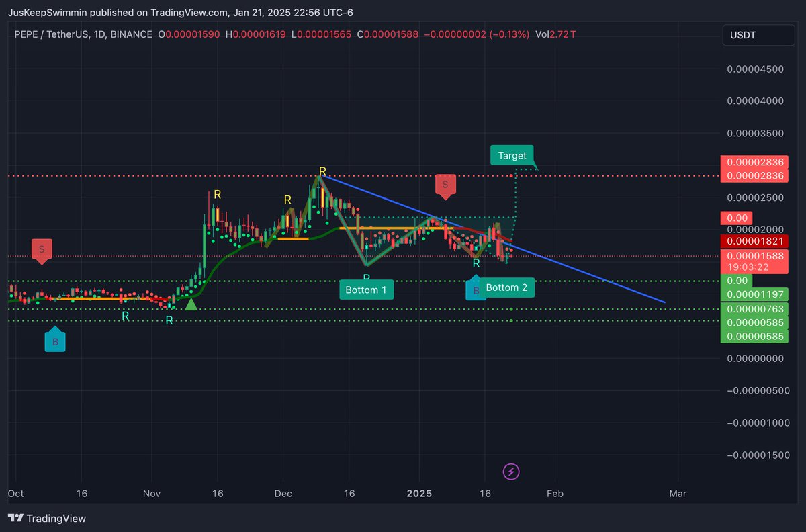Click the Feb label on time axis
Screen dimensions: 806x532
click(555, 493)
